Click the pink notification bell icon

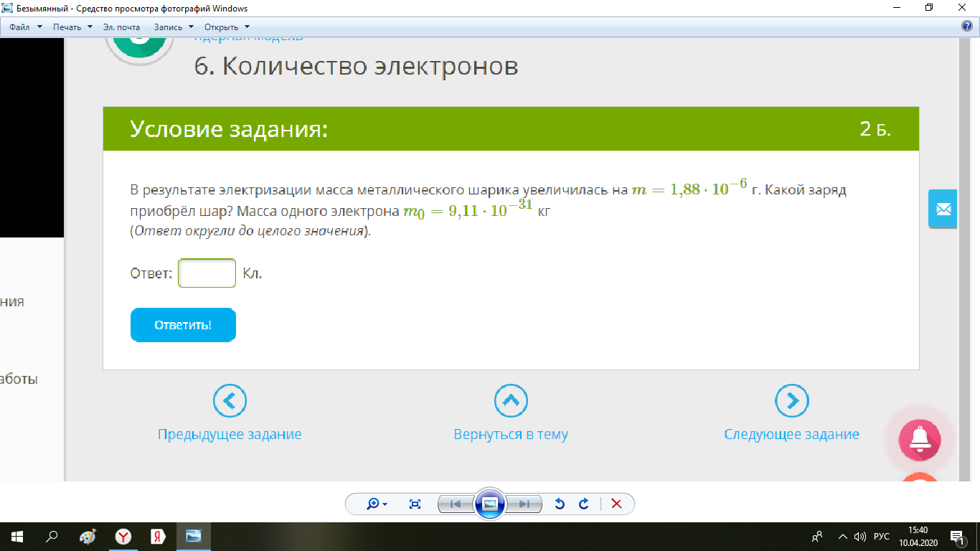point(920,440)
